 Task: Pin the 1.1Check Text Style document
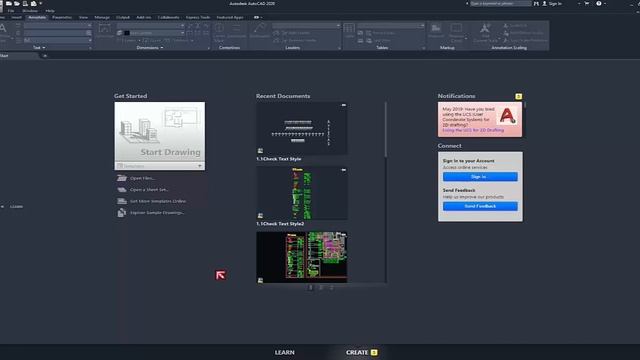coord(344,105)
